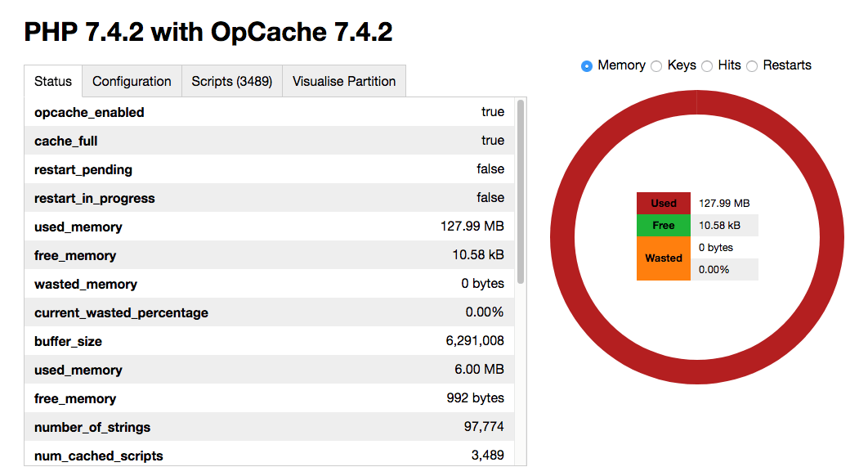This screenshot has height=476, width=868.
Task: Click the red Used legend swatch
Action: [663, 202]
